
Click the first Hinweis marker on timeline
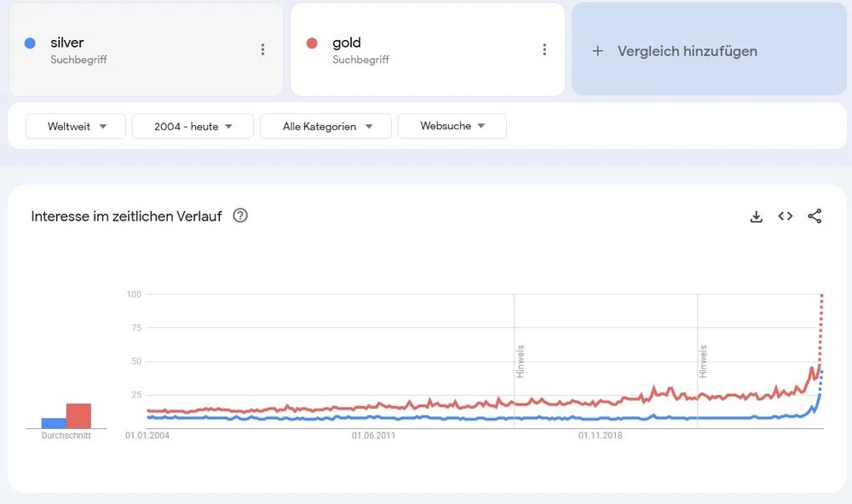tap(520, 361)
